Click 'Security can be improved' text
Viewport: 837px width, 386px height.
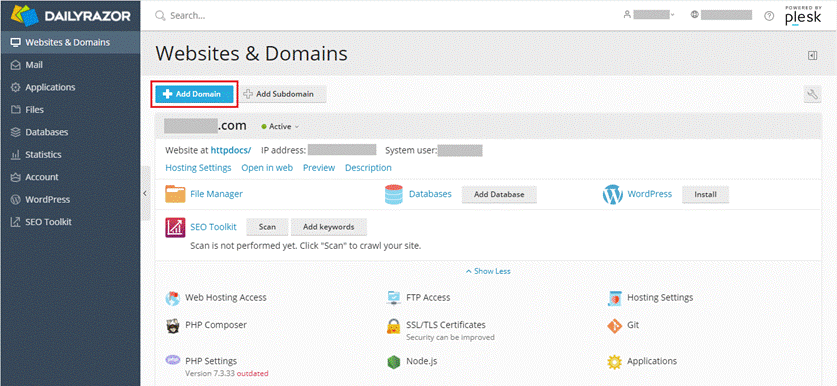click(451, 337)
